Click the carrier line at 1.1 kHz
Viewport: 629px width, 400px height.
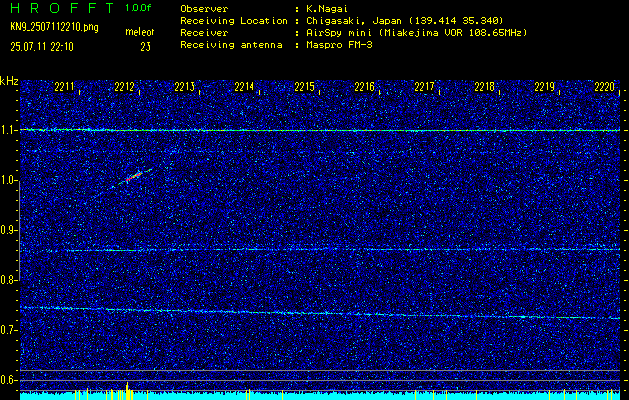pos(320,130)
